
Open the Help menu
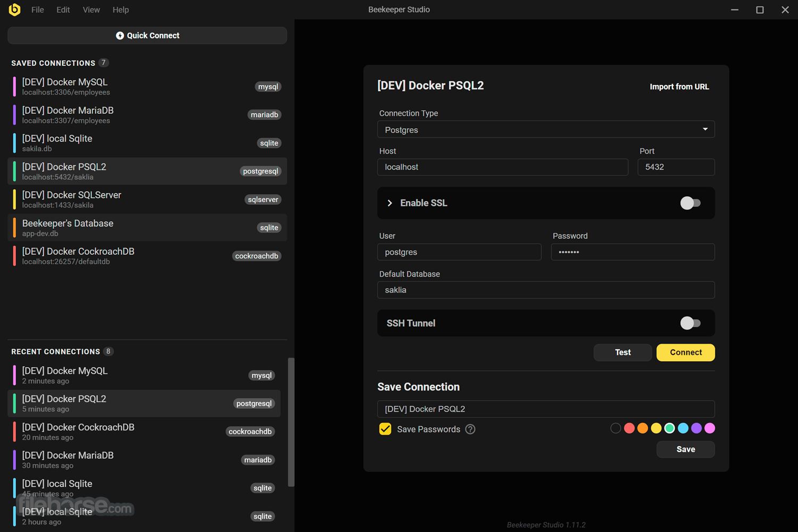tap(121, 10)
